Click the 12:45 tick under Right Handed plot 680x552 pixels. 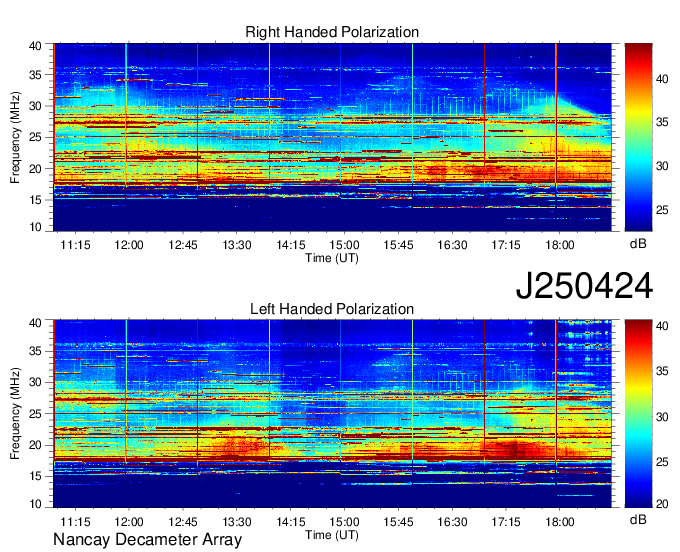pyautogui.click(x=183, y=245)
